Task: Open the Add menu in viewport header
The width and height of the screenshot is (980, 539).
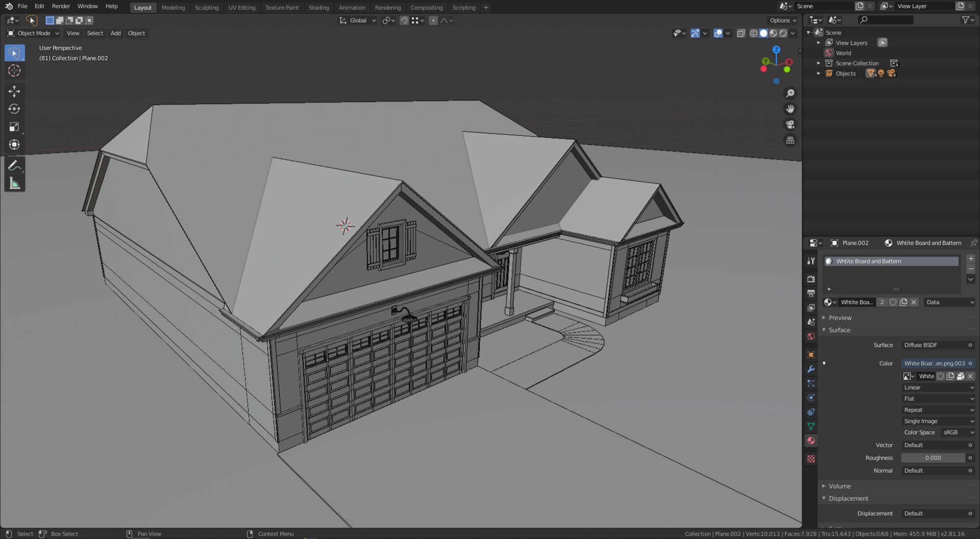Action: [116, 33]
